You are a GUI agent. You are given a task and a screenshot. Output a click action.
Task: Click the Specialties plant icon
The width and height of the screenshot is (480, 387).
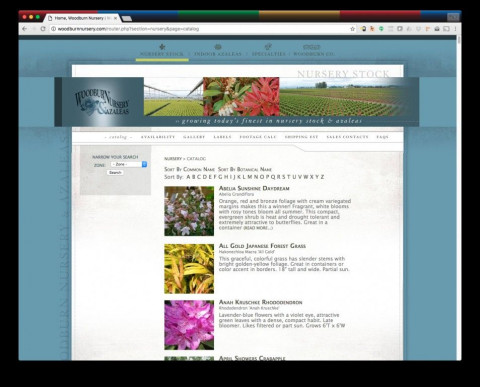pos(268,47)
